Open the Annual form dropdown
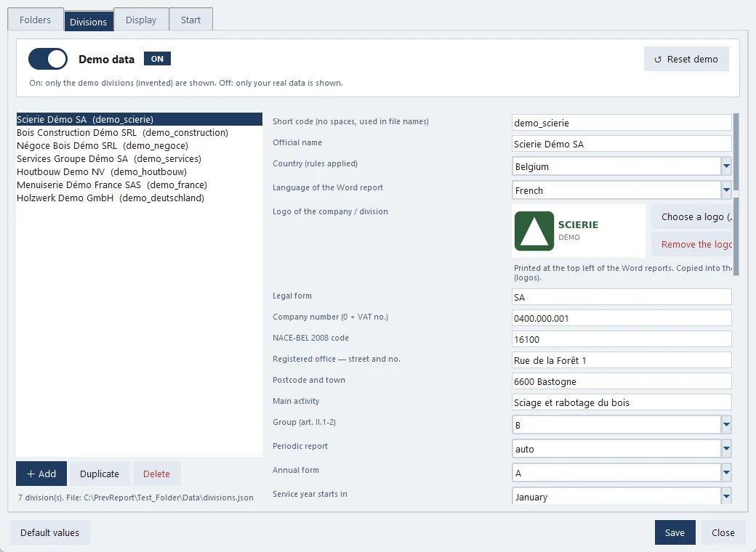The image size is (756, 552). point(726,473)
